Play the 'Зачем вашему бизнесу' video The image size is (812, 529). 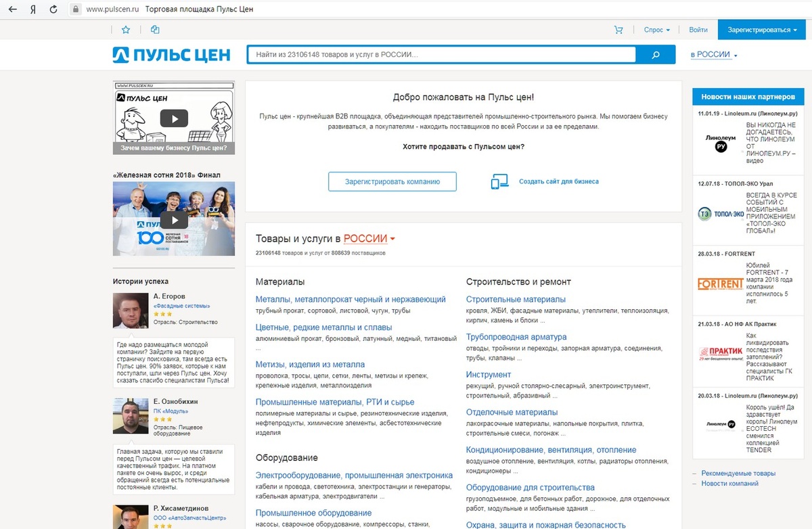[174, 118]
